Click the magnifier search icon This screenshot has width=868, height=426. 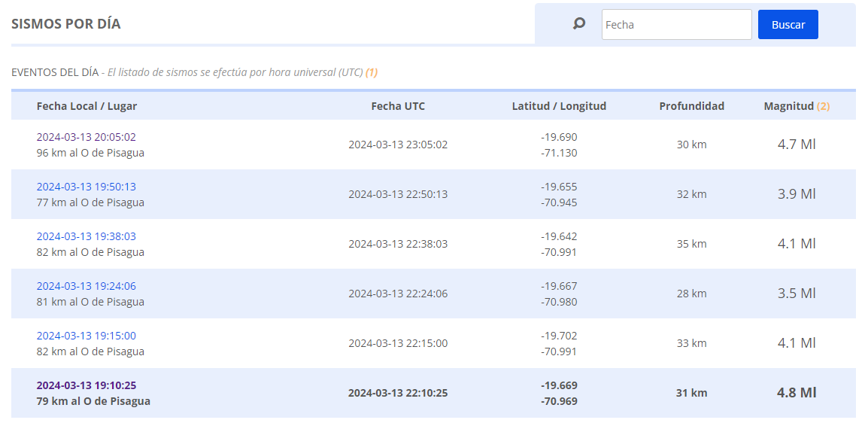pos(579,24)
